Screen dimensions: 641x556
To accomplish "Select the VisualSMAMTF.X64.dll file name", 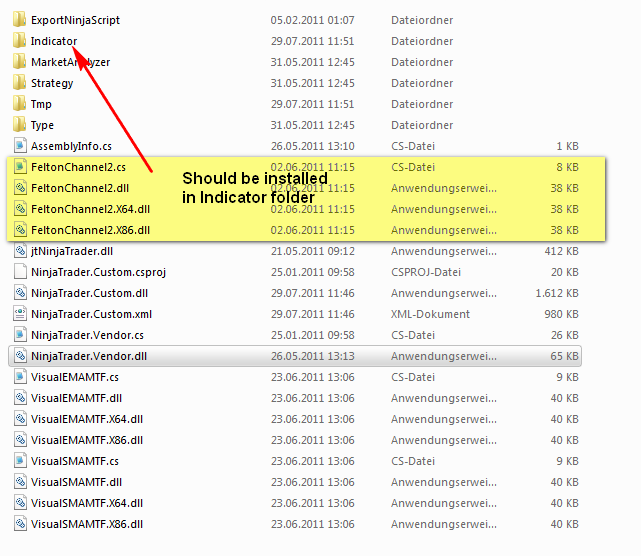I will tap(87, 503).
